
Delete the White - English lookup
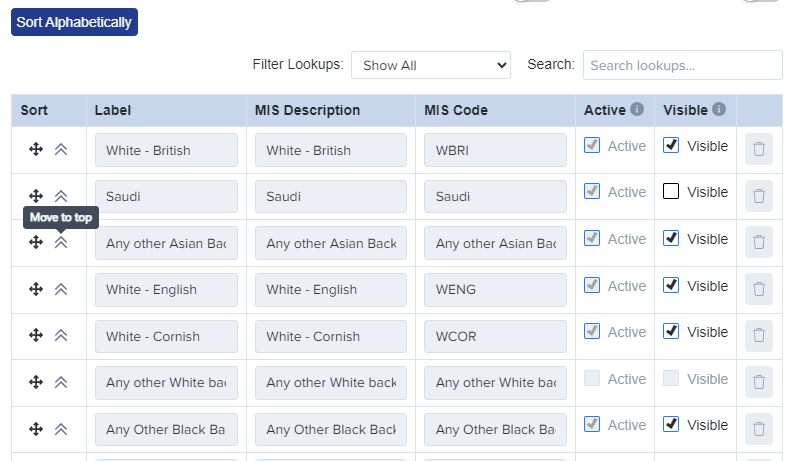point(759,289)
